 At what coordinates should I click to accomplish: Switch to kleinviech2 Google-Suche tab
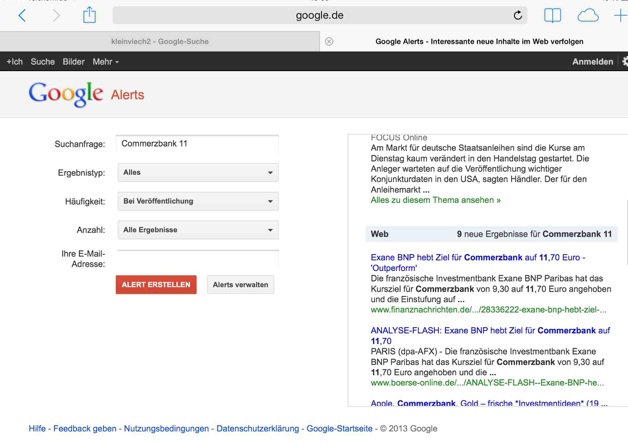(160, 41)
